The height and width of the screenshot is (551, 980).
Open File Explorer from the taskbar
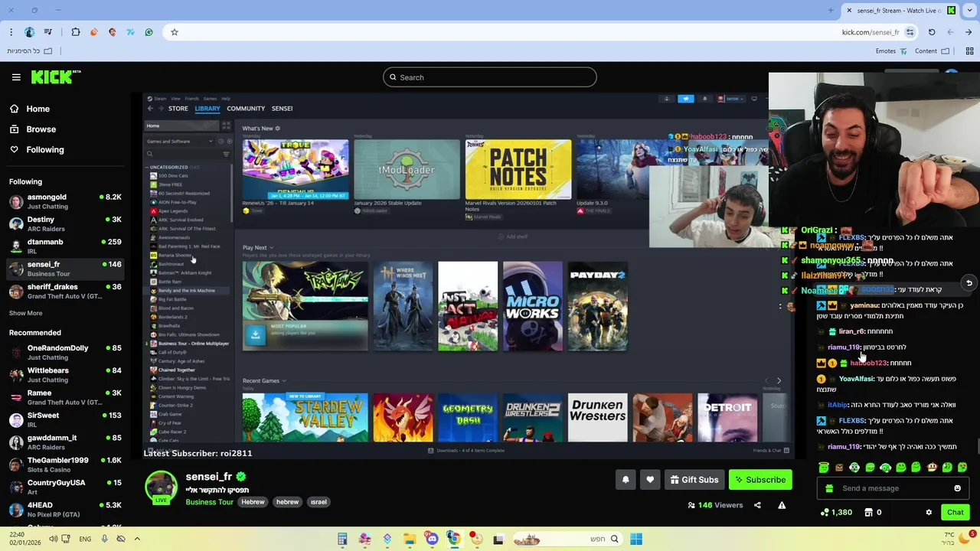(x=410, y=540)
